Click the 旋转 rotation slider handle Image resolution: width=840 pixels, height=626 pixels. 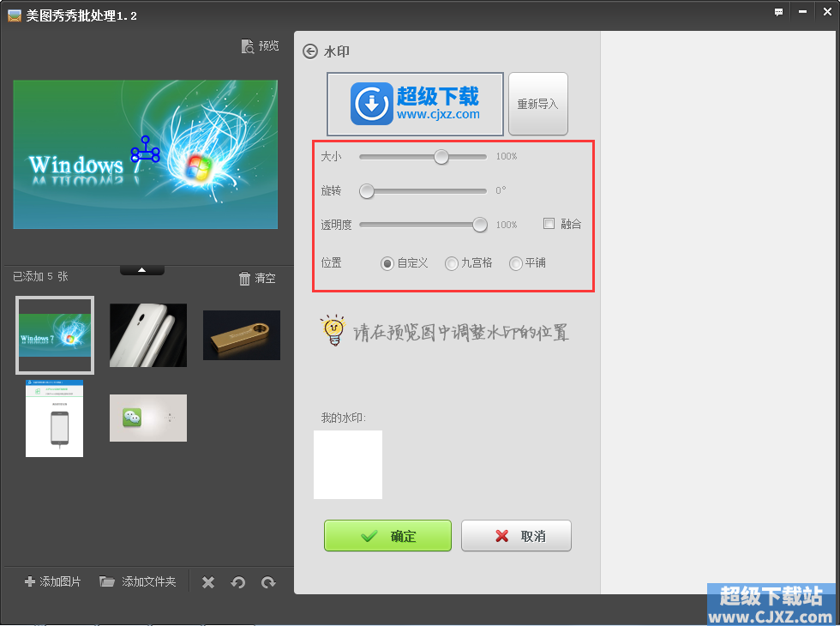click(367, 191)
